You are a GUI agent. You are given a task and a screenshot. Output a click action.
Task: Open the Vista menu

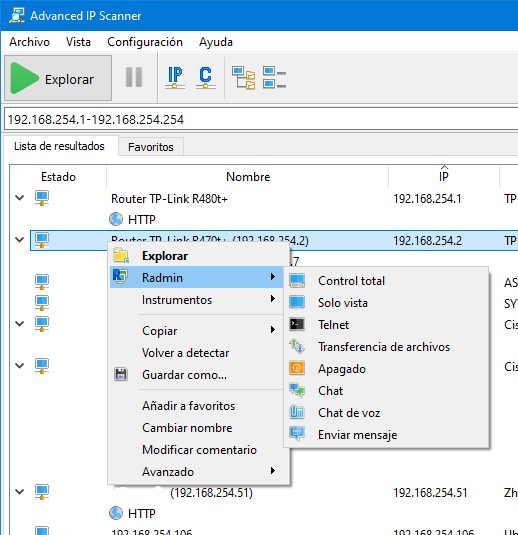[x=78, y=42]
